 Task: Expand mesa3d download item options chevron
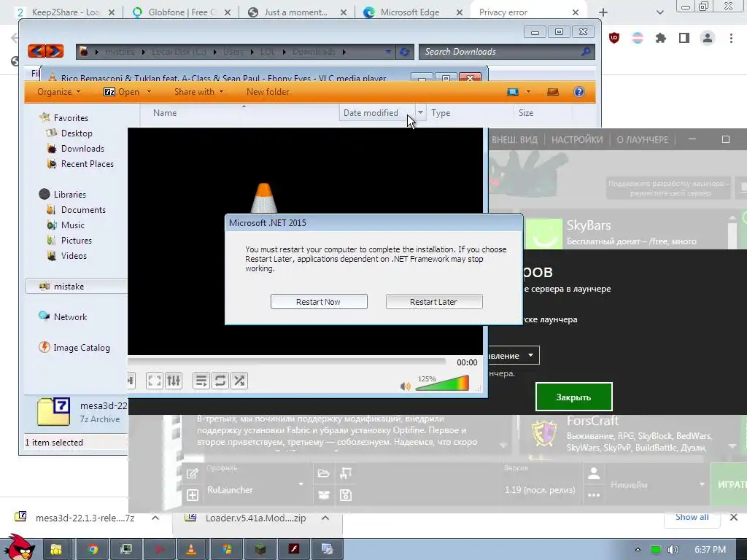pos(155,518)
